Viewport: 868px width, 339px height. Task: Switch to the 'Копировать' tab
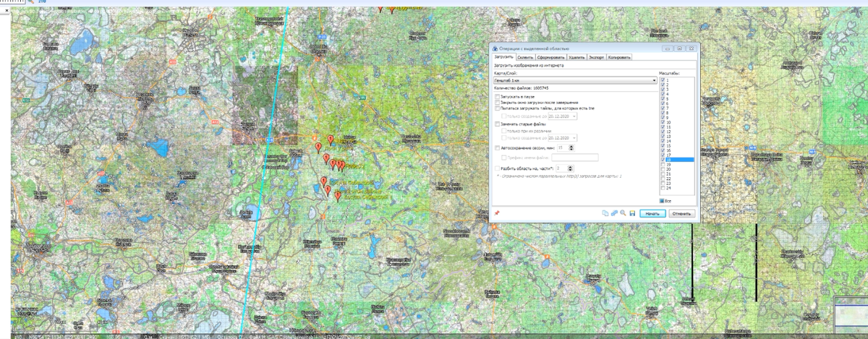619,57
